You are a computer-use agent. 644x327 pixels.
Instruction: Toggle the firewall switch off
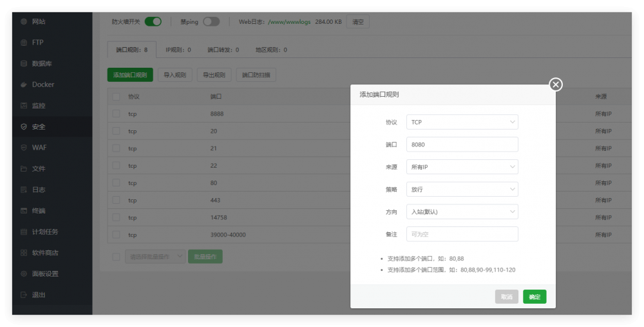tap(153, 21)
